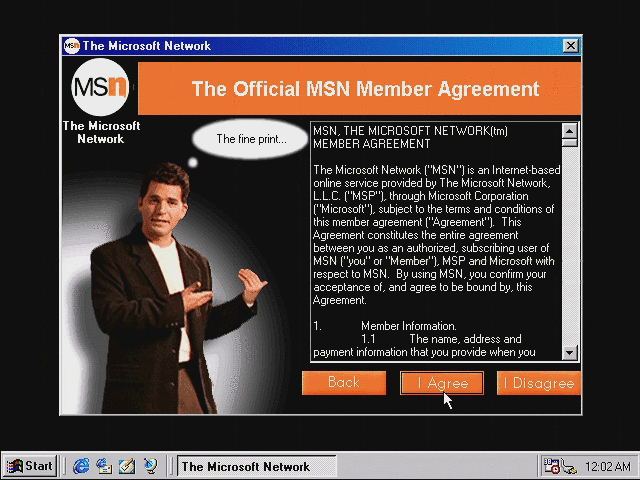Click the I Agree button
The image size is (640, 480).
(x=442, y=383)
